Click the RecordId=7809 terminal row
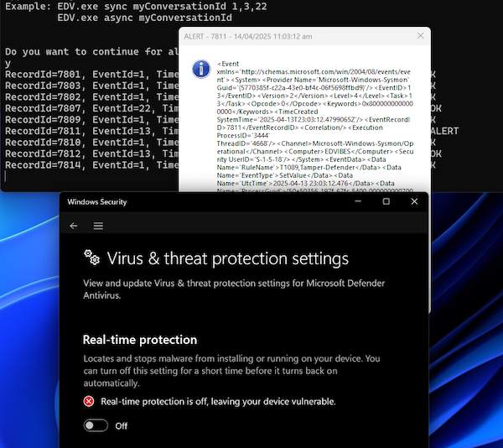 (x=91, y=120)
